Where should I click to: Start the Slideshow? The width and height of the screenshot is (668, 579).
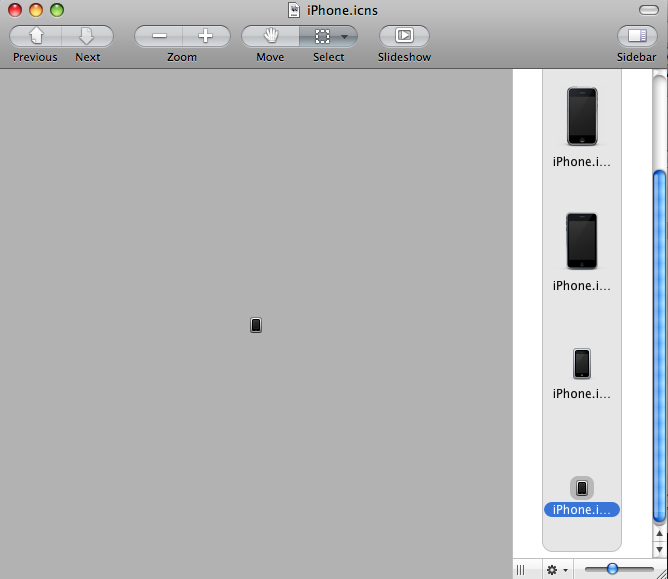404,36
